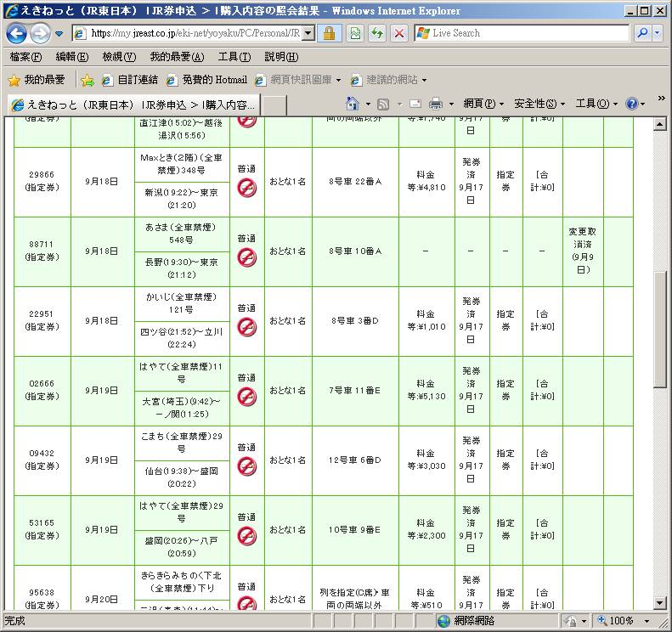Viewport: 672px width, 632px height.
Task: Open the 自訂連結 favorites link
Action: click(x=130, y=80)
